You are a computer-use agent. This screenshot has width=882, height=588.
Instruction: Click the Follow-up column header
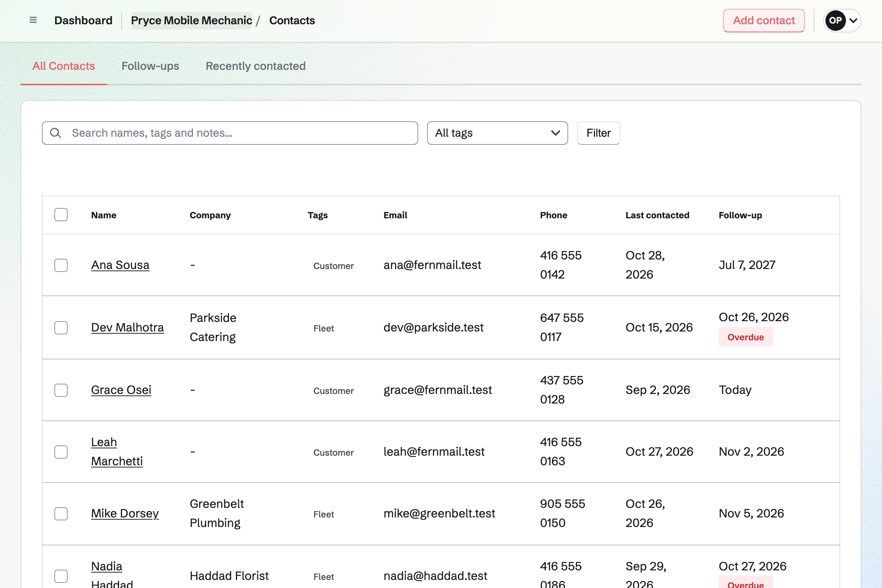tap(740, 215)
